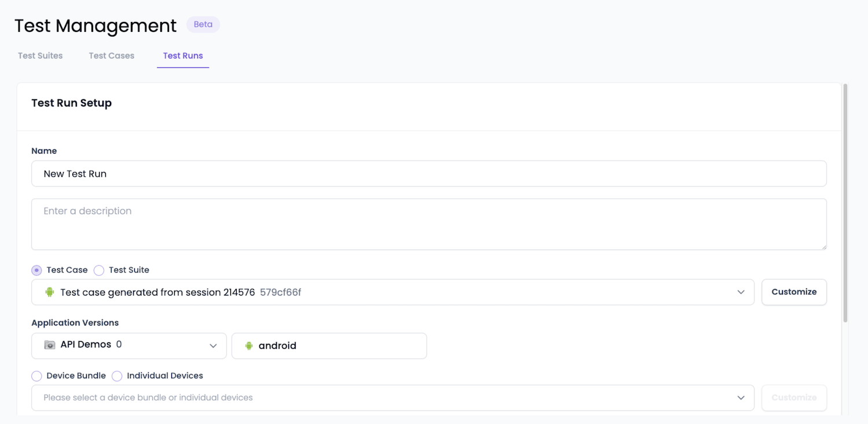Focus the Enter a description text area
The width and height of the screenshot is (868, 424).
click(x=429, y=224)
